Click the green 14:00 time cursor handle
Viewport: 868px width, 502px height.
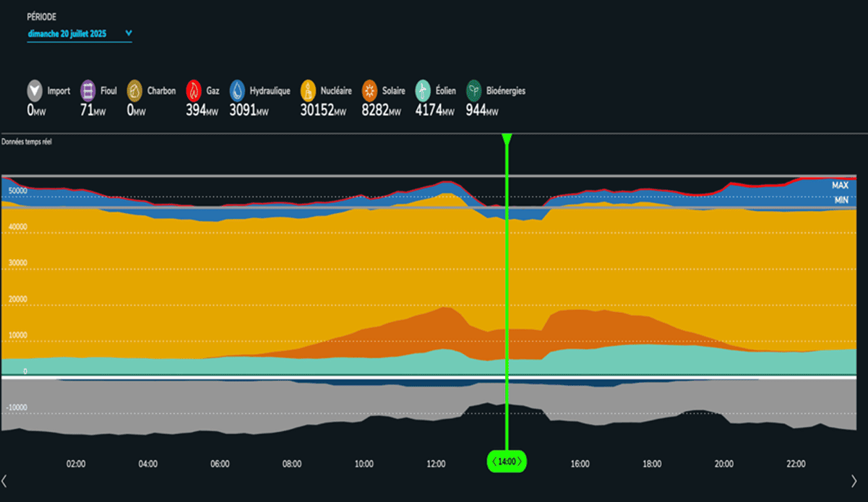pos(507,461)
